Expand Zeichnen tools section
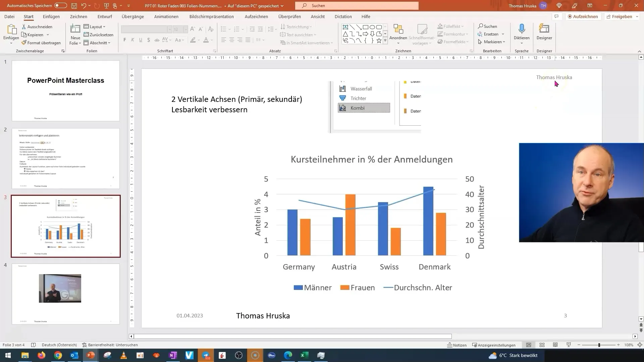Image resolution: width=644 pixels, height=362 pixels. (x=471, y=50)
